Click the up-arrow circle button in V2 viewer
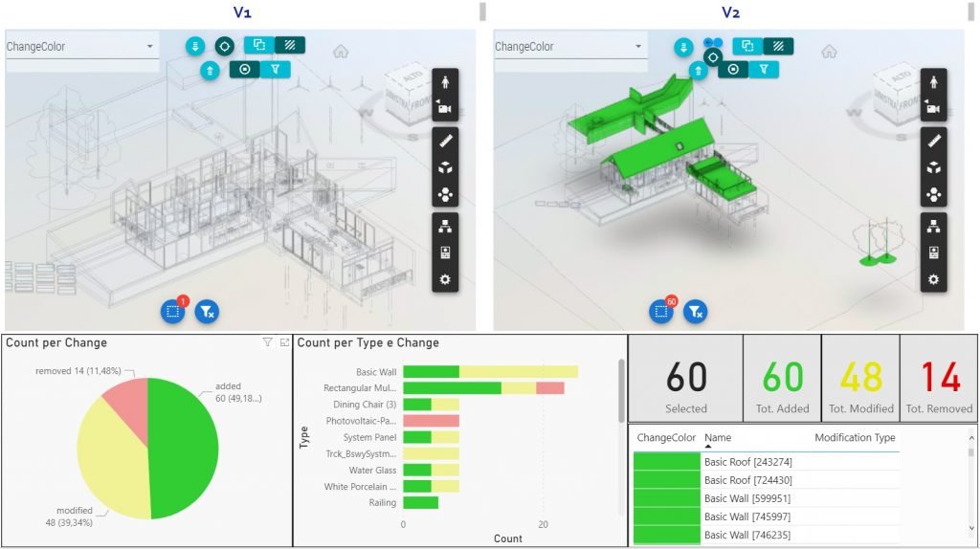Screen dimensions: 980x549 [698, 71]
